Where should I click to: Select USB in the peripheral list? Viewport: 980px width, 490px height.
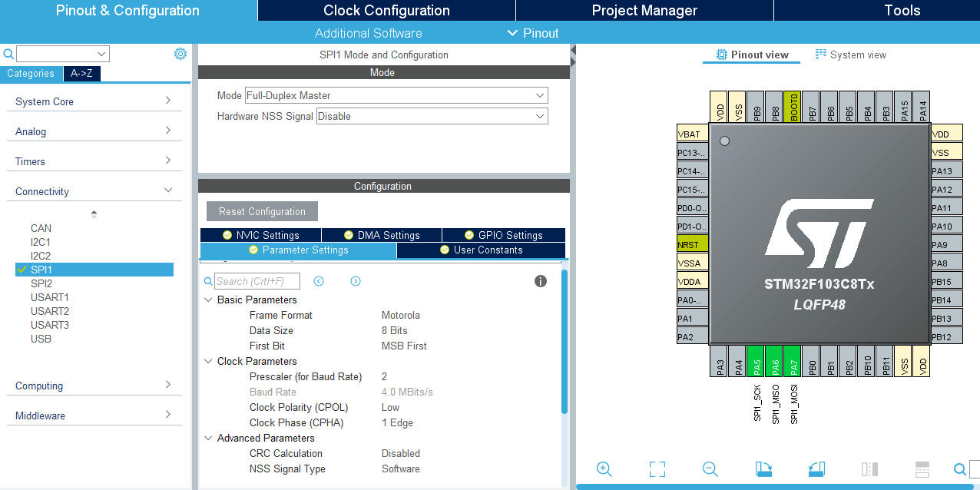click(41, 339)
